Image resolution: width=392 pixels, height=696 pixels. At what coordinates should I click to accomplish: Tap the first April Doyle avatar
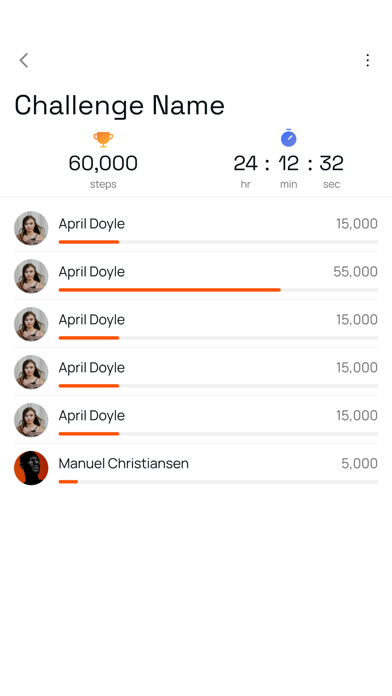point(31,228)
